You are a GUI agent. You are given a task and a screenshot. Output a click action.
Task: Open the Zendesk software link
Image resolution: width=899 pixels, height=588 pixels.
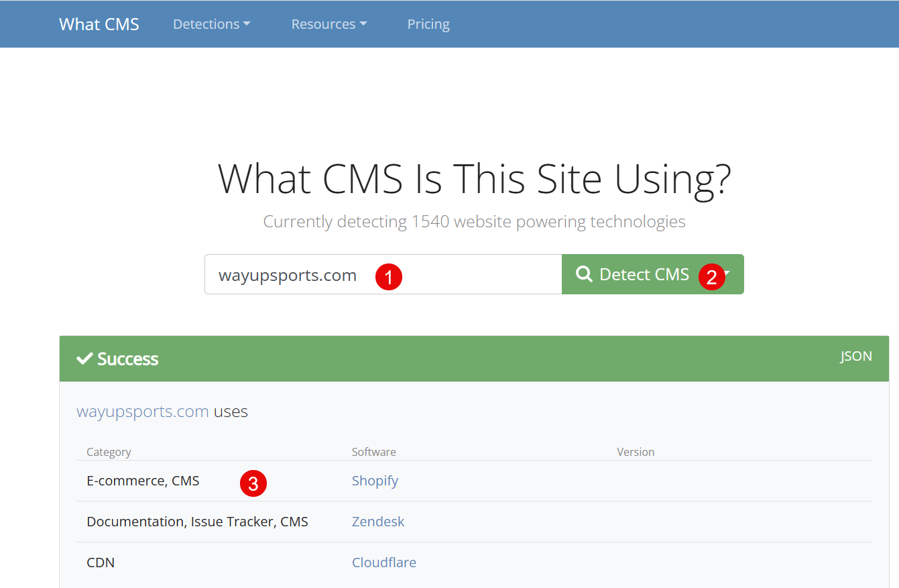pos(378,522)
